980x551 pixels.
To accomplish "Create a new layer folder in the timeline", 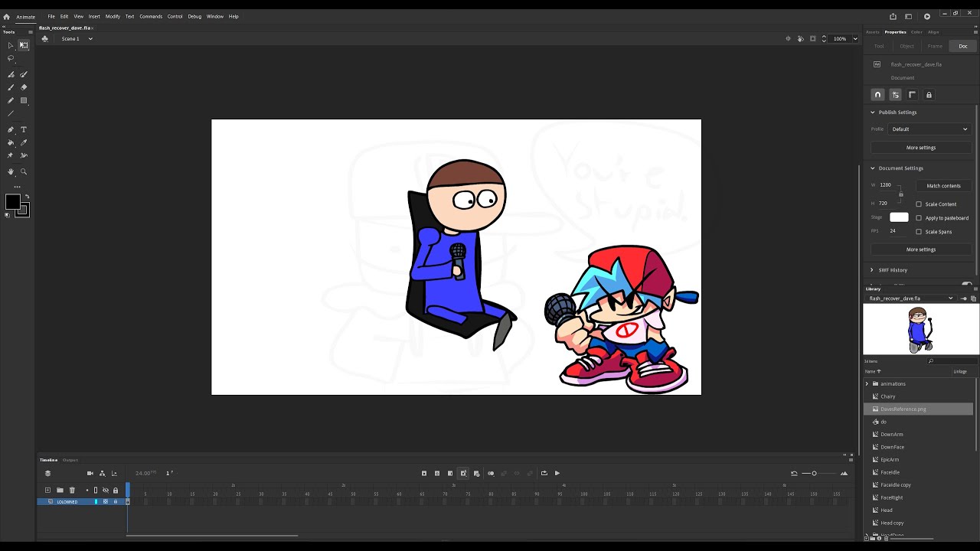I will click(60, 490).
